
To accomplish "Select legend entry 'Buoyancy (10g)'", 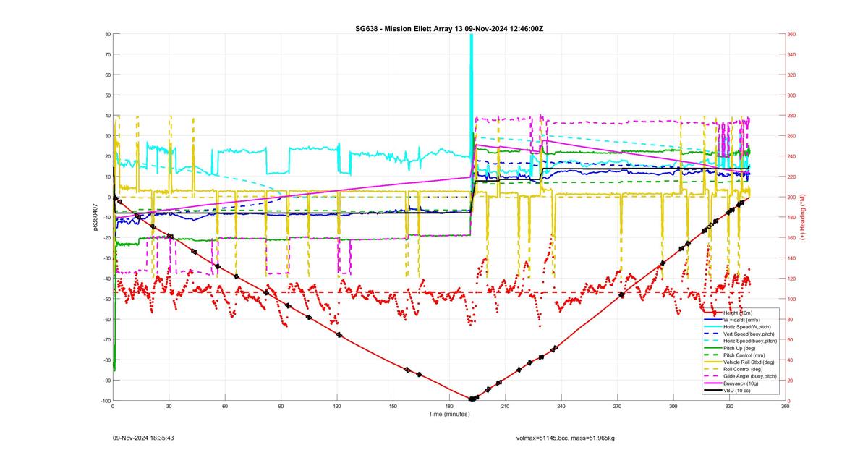I will (x=740, y=384).
